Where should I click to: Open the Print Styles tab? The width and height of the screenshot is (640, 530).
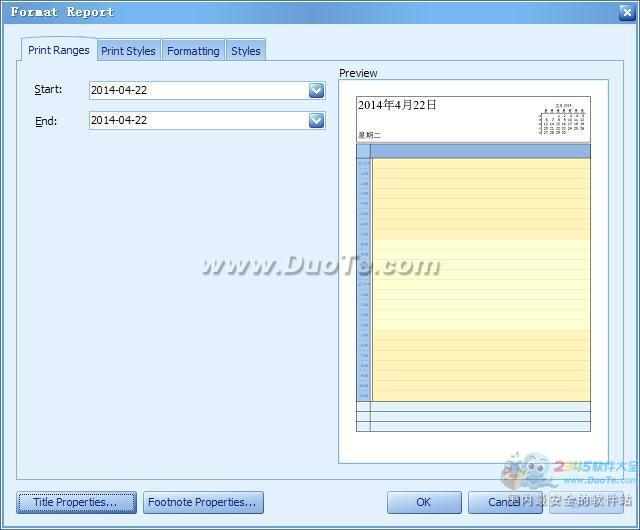[128, 51]
